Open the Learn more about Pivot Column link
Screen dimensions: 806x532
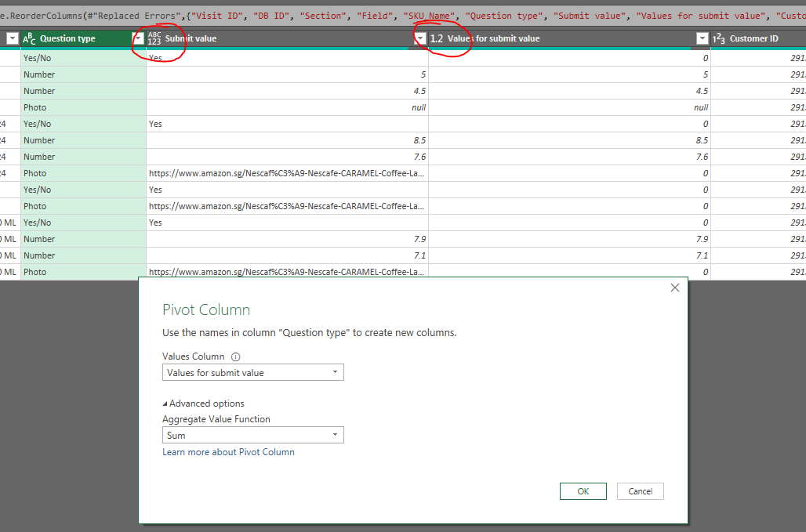[x=228, y=452]
